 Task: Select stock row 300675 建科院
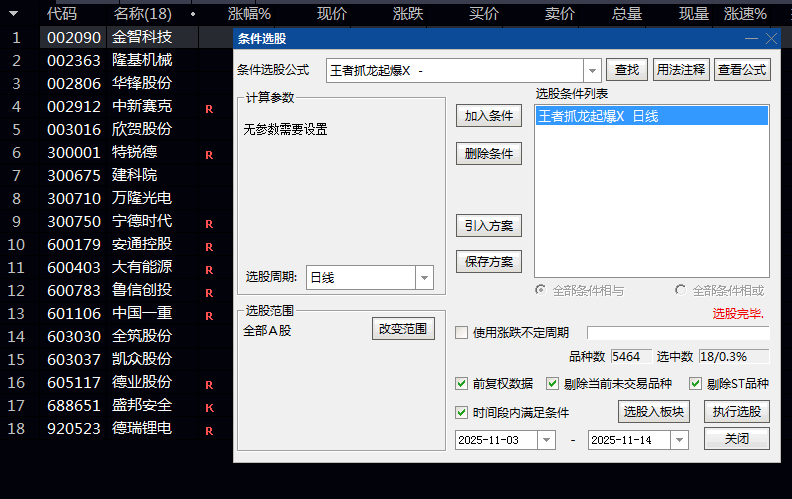click(116, 176)
